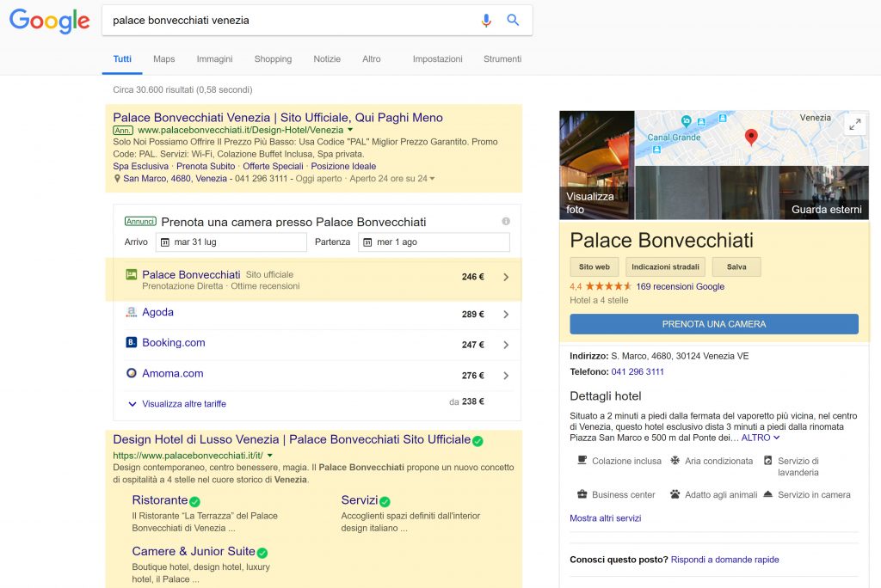
Task: Click the Arrivo date field mar 31 lug
Action: (x=231, y=242)
